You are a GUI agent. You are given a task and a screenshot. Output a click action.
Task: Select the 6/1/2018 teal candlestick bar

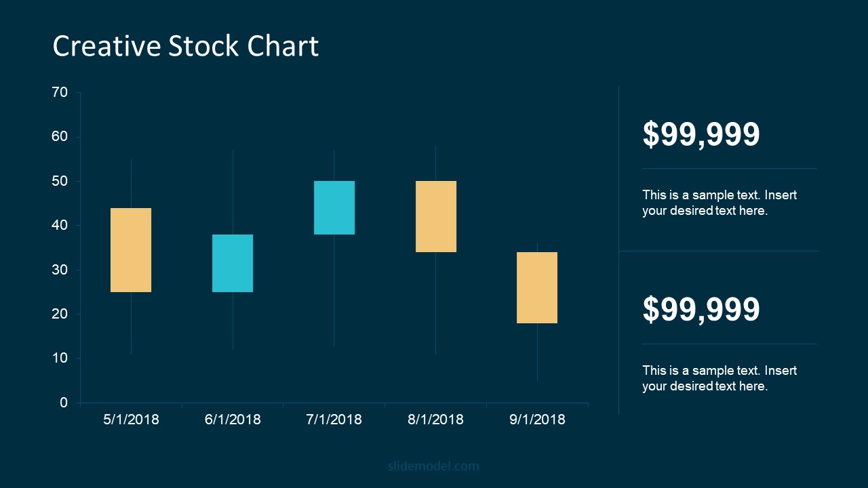click(233, 263)
